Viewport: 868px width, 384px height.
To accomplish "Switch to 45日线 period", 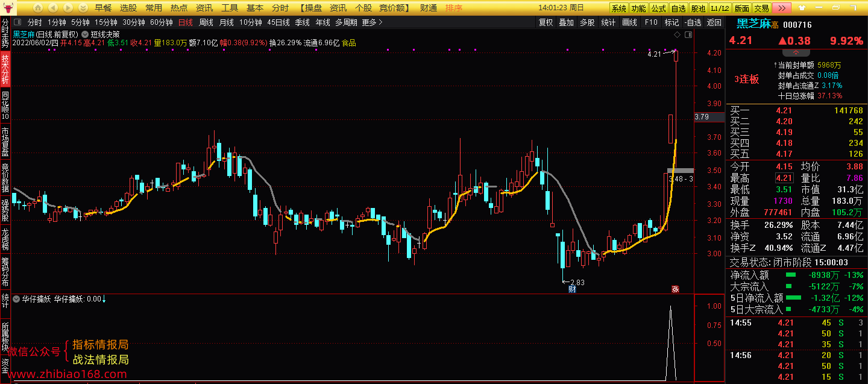I will [x=278, y=22].
